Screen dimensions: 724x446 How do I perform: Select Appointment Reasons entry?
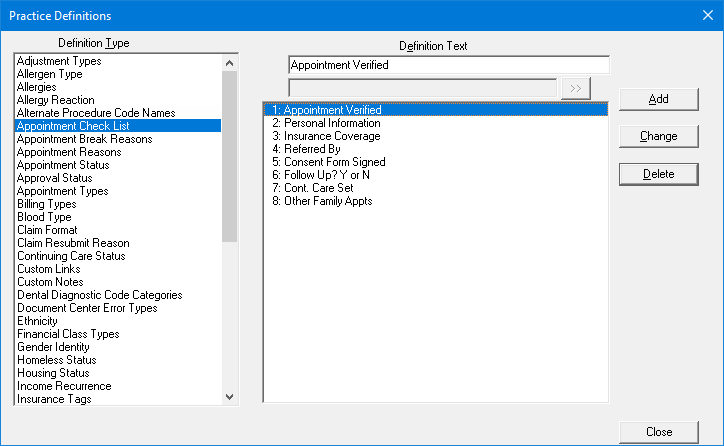(118, 152)
